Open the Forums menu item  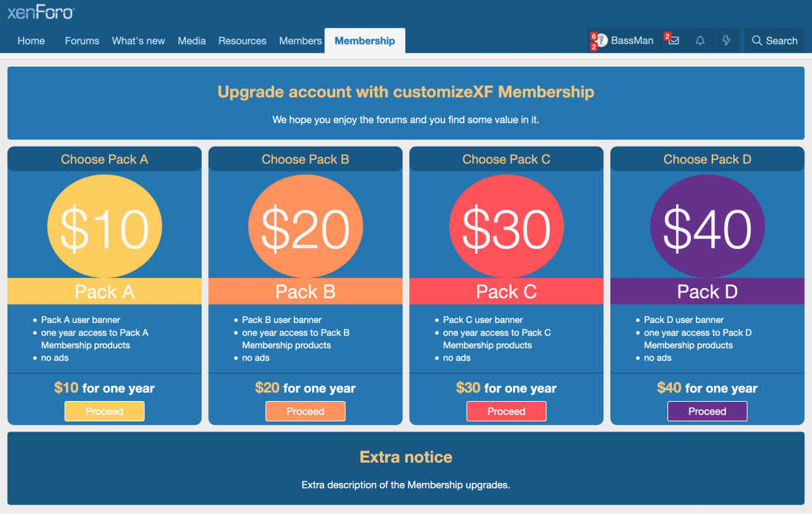(x=82, y=41)
